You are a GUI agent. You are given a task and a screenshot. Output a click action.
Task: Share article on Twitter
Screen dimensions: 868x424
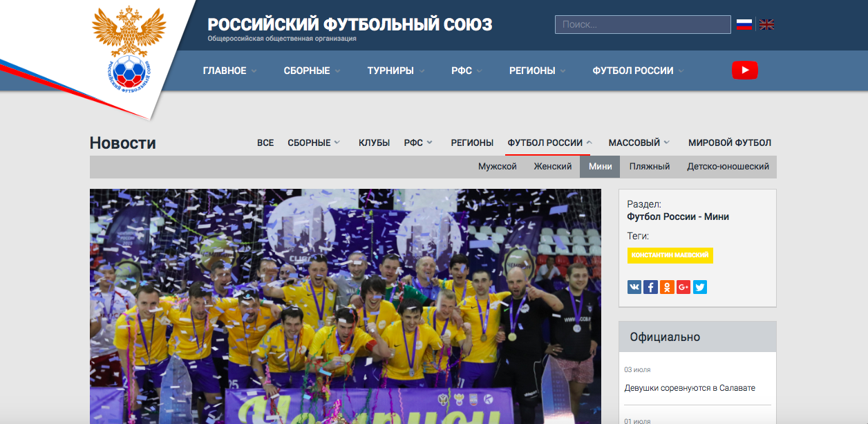pyautogui.click(x=700, y=287)
